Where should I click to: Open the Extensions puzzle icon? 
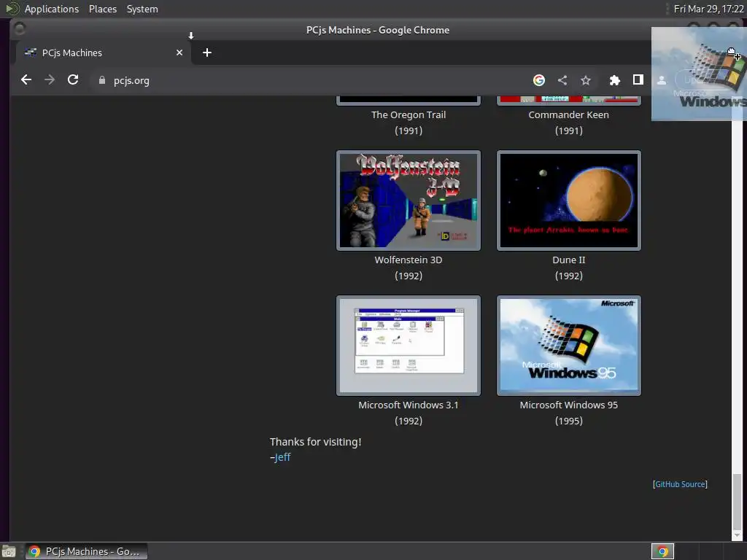[614, 80]
